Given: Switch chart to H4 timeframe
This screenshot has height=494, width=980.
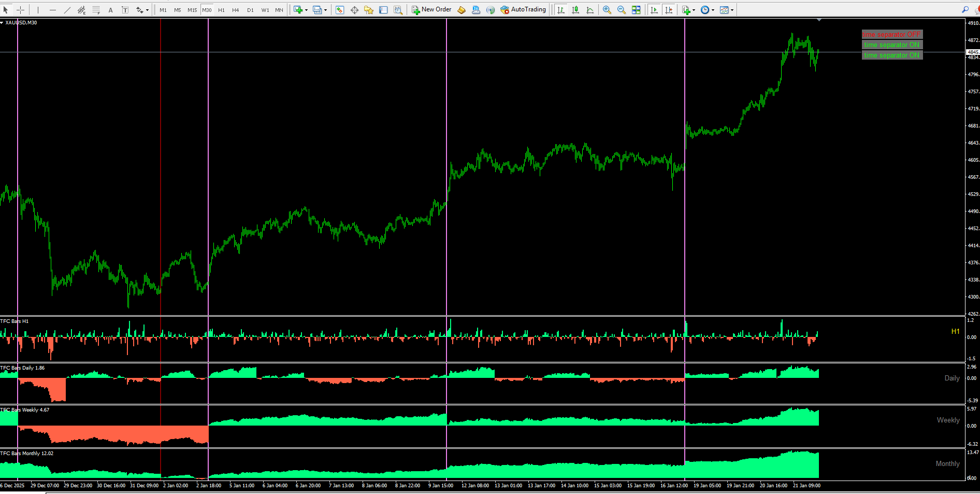Looking at the screenshot, I should click(236, 10).
